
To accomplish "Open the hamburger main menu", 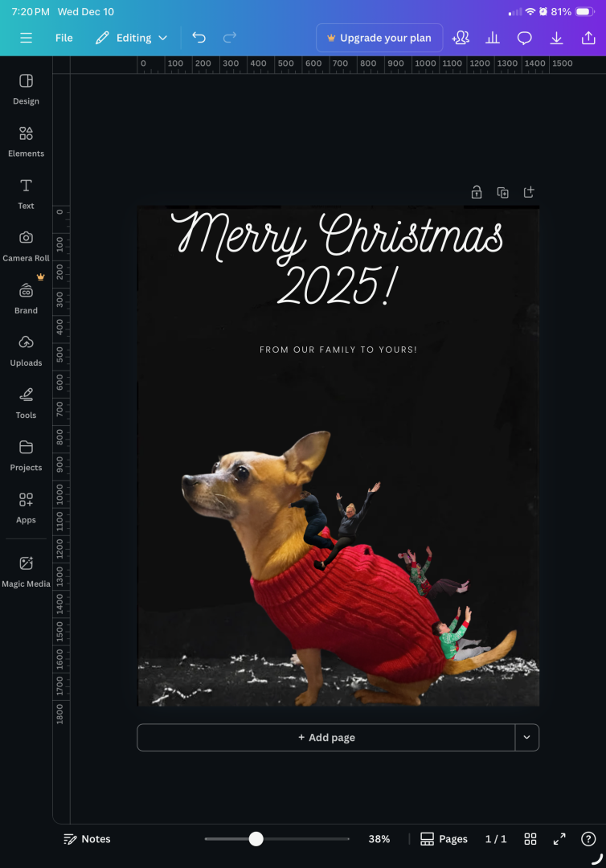I will pos(26,38).
